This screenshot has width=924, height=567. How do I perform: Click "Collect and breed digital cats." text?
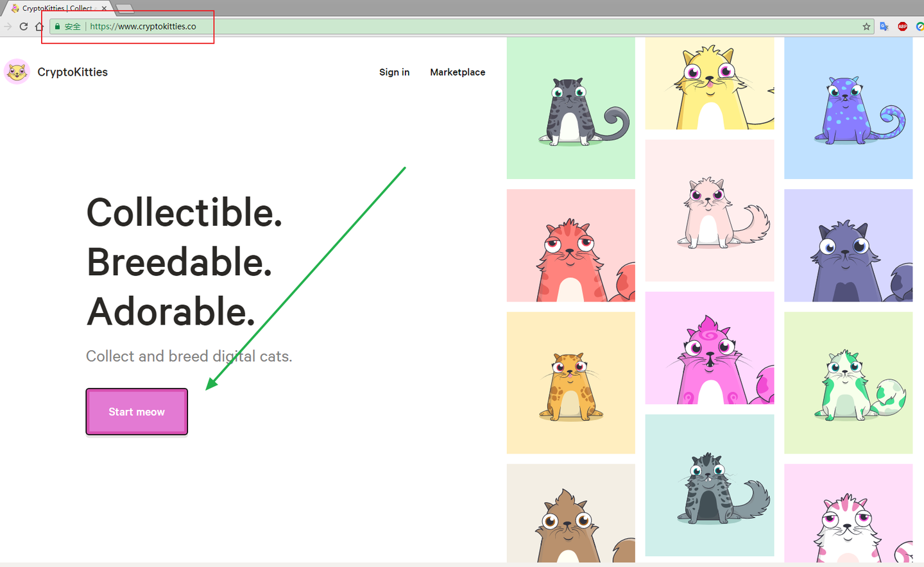tap(189, 356)
